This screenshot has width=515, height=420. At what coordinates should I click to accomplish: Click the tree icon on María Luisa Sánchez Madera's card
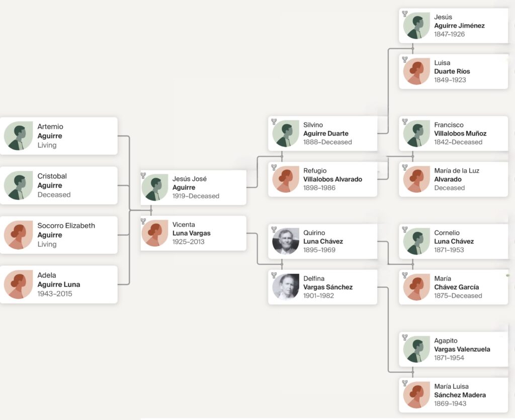tap(405, 383)
